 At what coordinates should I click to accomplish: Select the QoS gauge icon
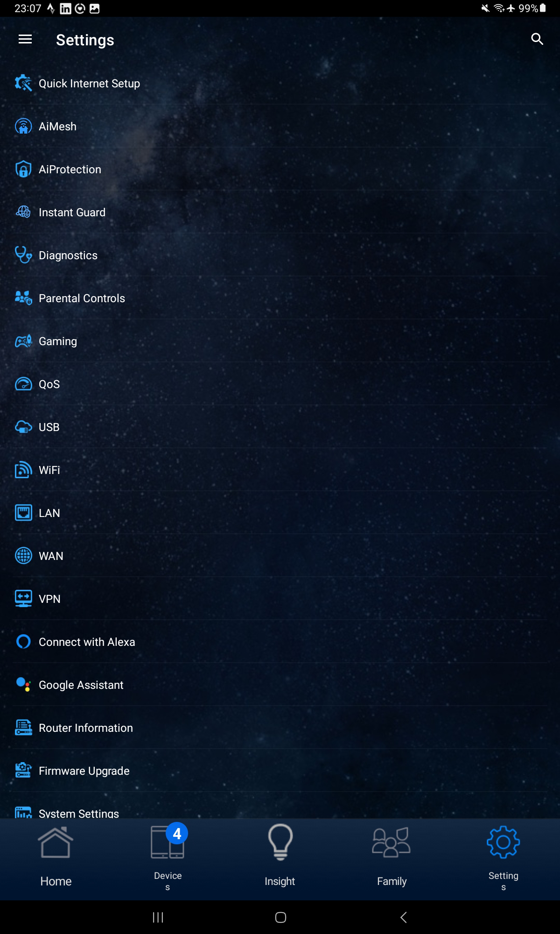coord(23,384)
